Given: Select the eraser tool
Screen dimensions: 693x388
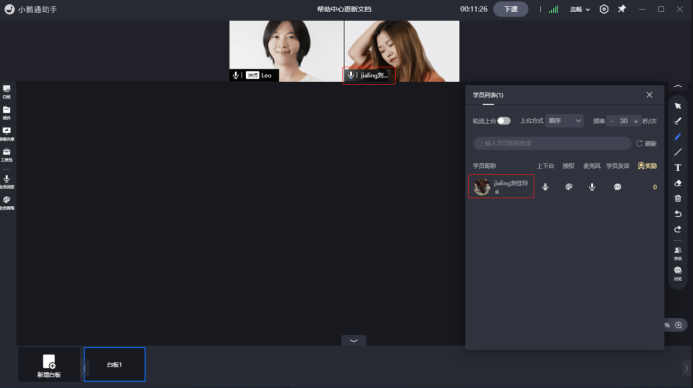Looking at the screenshot, I should tap(678, 183).
